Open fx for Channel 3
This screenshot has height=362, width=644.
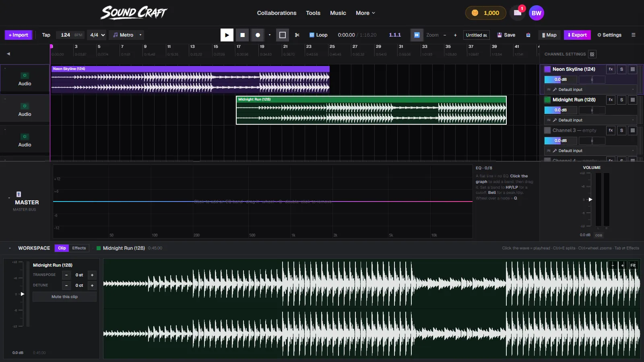click(611, 130)
